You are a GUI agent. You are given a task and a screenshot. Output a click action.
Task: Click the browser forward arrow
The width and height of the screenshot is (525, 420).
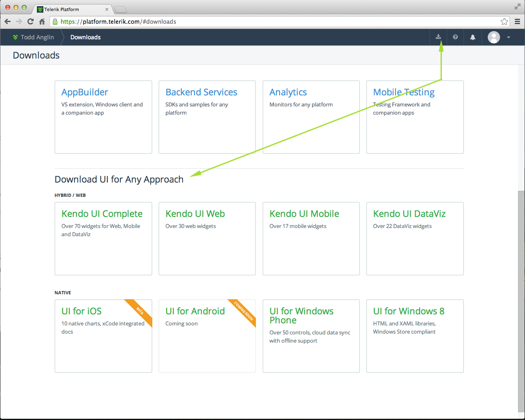click(19, 21)
